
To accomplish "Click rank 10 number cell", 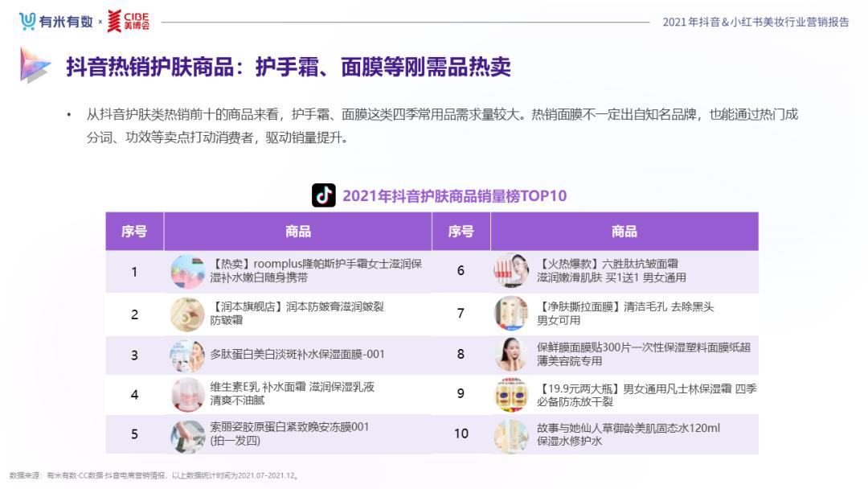I will pyautogui.click(x=461, y=434).
